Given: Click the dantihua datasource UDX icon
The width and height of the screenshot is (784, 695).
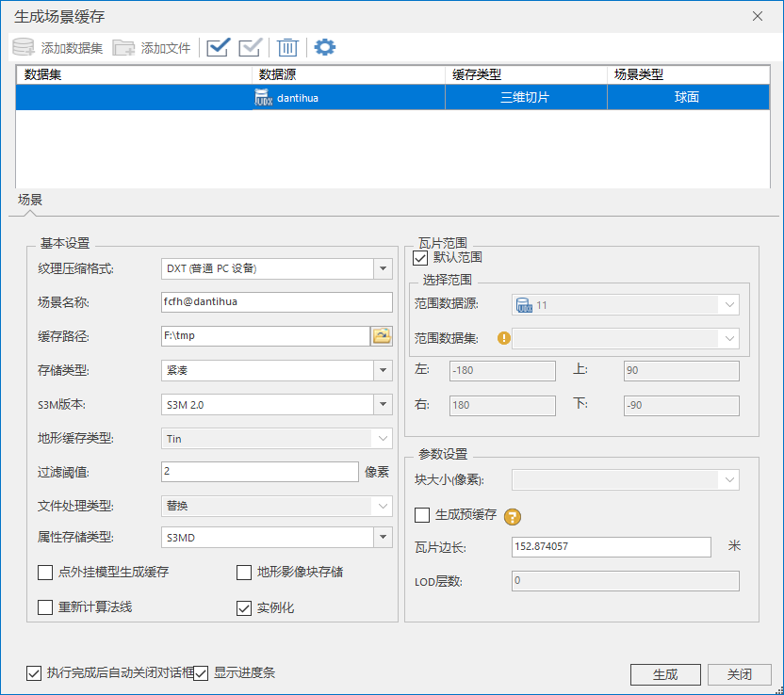Looking at the screenshot, I should click(263, 97).
